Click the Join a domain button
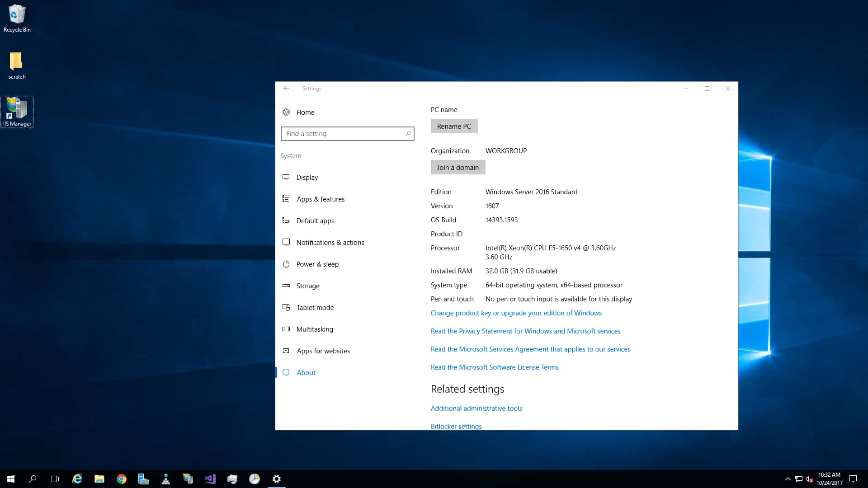Screen dimensions: 868x488 click(458, 167)
